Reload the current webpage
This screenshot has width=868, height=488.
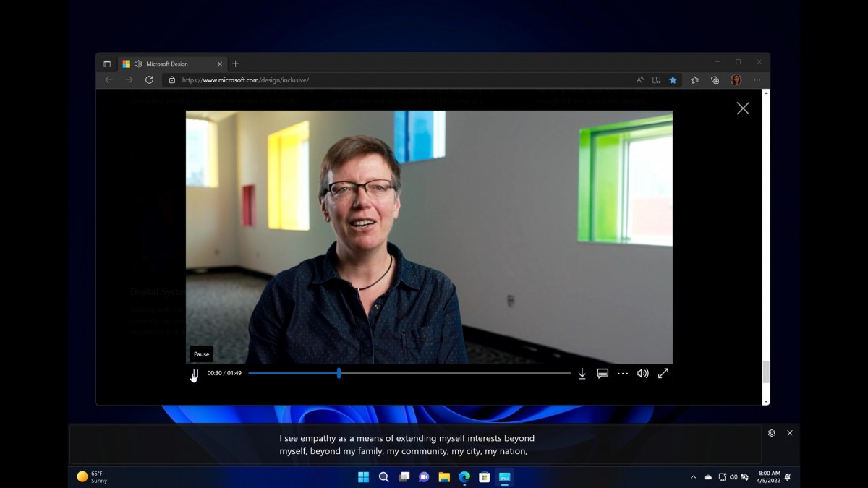click(149, 80)
